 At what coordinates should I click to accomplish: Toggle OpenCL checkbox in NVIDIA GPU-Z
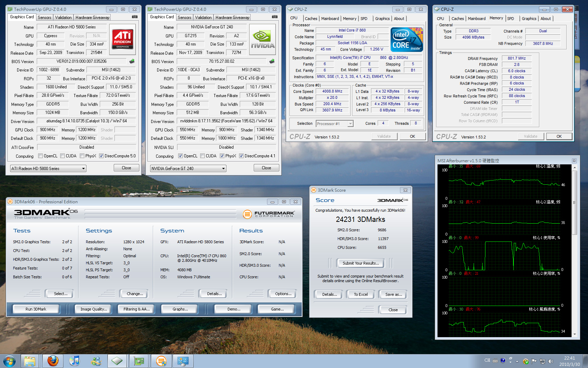click(x=180, y=156)
